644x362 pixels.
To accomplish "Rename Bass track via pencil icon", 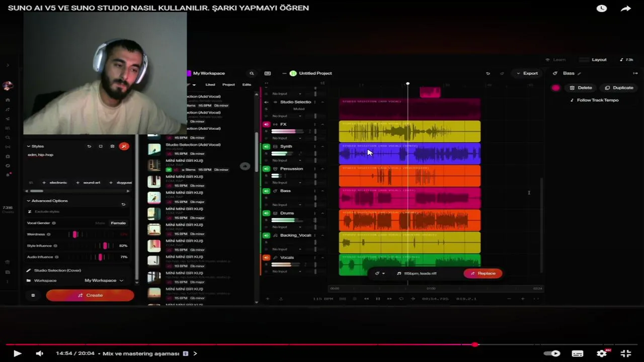I will point(579,73).
